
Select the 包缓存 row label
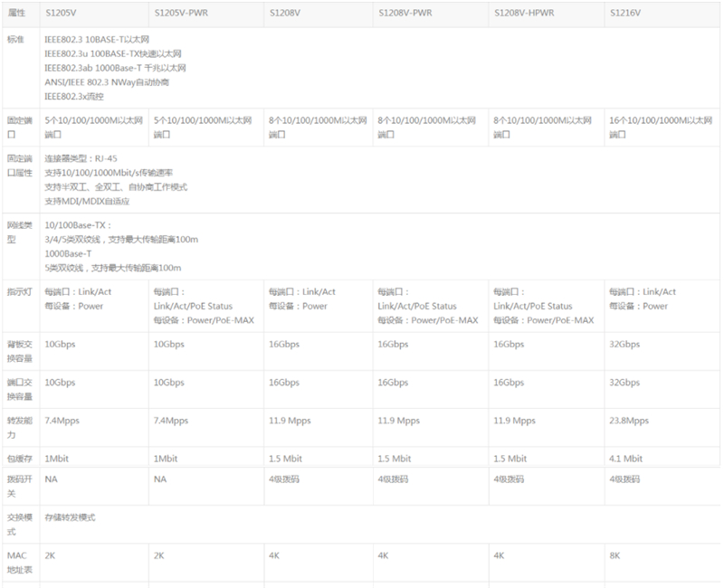(x=20, y=459)
